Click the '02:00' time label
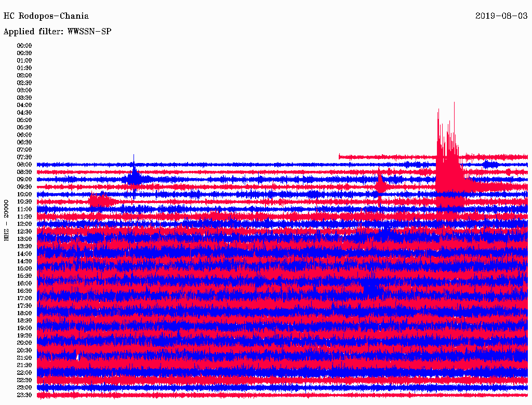 (x=24, y=75)
